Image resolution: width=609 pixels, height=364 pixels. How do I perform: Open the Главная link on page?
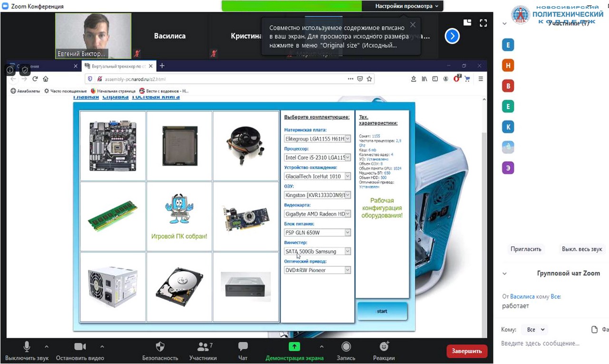point(86,97)
